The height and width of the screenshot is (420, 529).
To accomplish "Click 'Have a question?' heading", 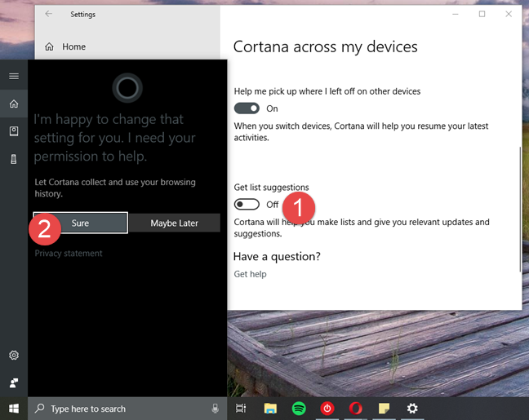I will point(277,257).
